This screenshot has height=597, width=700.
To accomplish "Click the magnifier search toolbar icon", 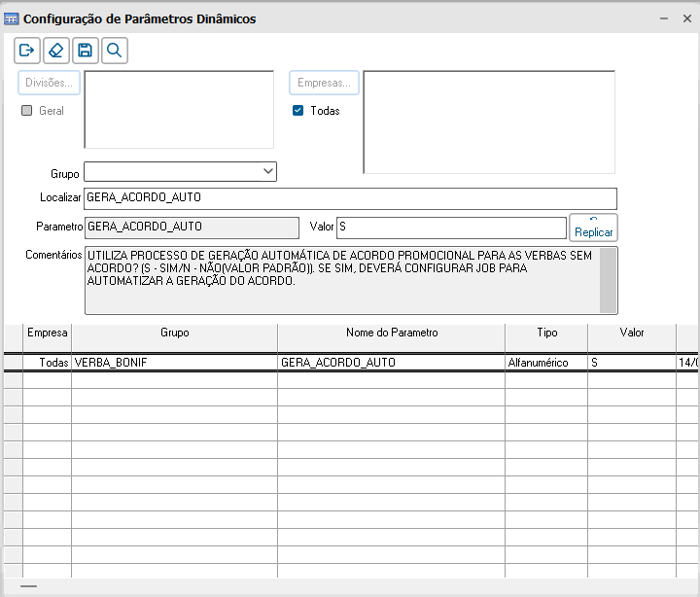I will [115, 51].
